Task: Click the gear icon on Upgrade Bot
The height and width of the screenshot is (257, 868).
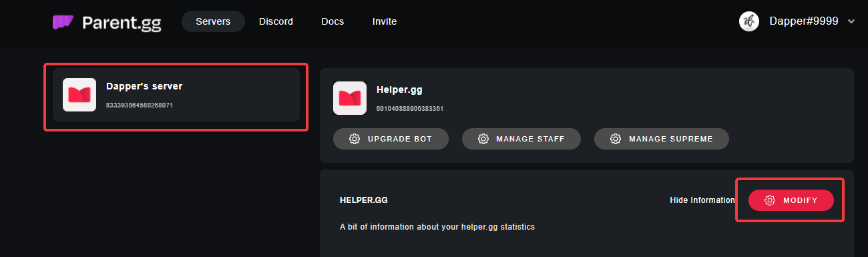Action: pos(355,139)
